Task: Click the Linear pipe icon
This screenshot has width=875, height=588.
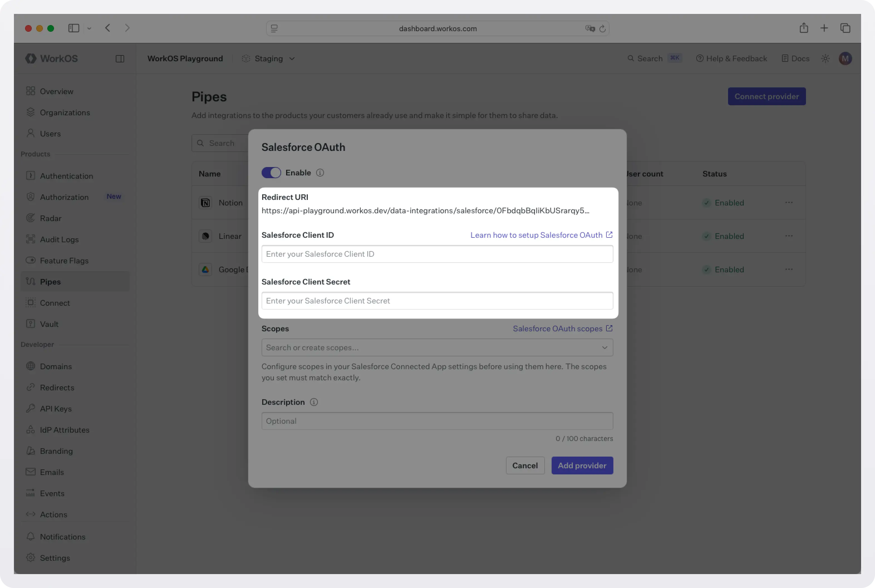Action: click(x=205, y=236)
